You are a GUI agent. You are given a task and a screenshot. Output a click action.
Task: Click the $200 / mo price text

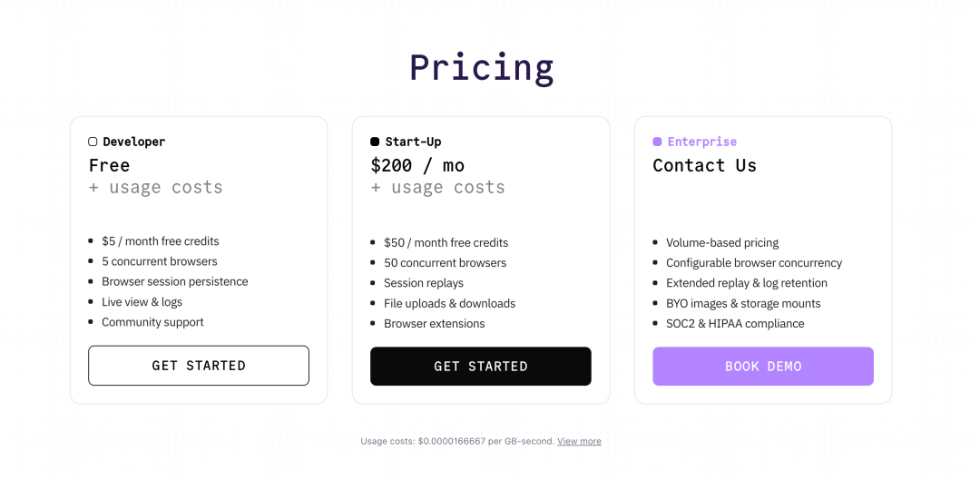(x=417, y=165)
